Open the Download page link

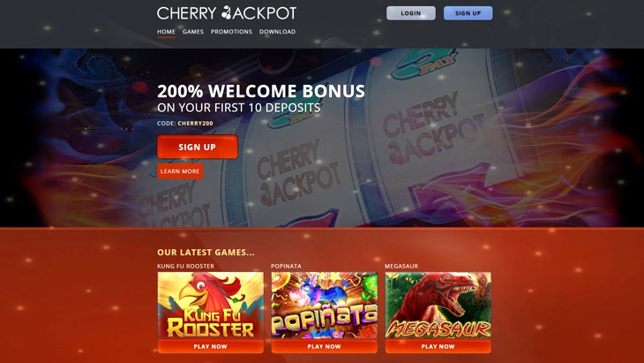[277, 32]
